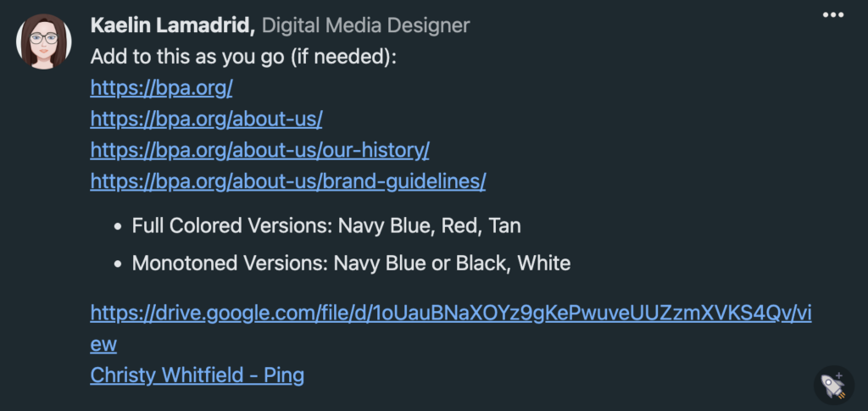Click the bullet marker before Full Colored Versions
This screenshot has height=411, width=868.
pyautogui.click(x=116, y=227)
